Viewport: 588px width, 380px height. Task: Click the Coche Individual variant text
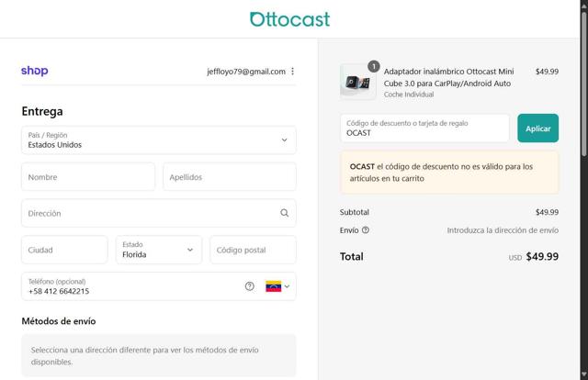[409, 95]
